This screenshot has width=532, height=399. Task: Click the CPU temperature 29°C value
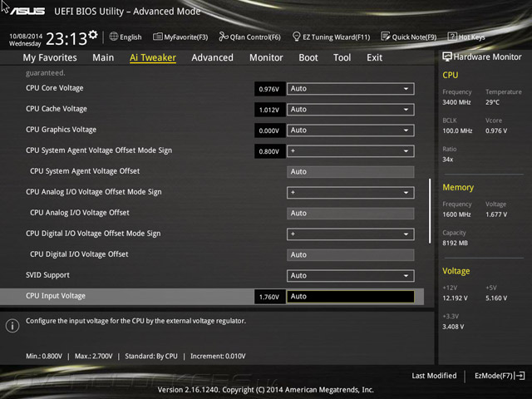[493, 102]
